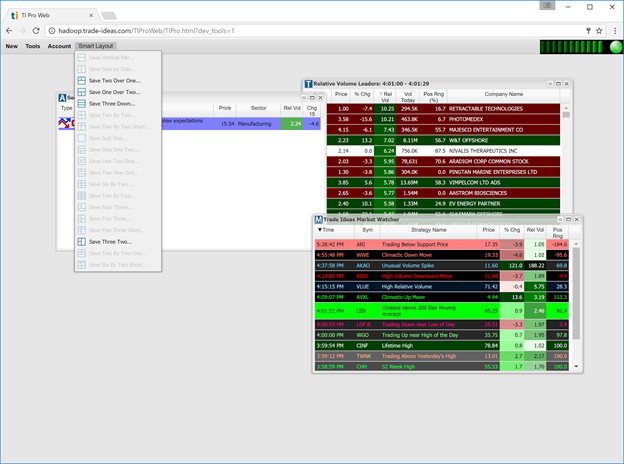The height and width of the screenshot is (464, 624).
Task: Click the Chg 15 column header
Action: click(312, 111)
